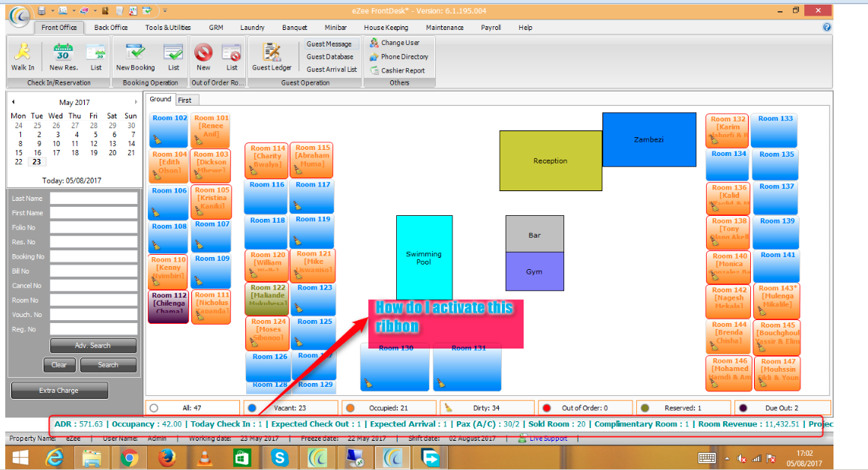868x470 pixels.
Task: Expand dropdown arrow beside database toolbar icon
Action: (52, 10)
